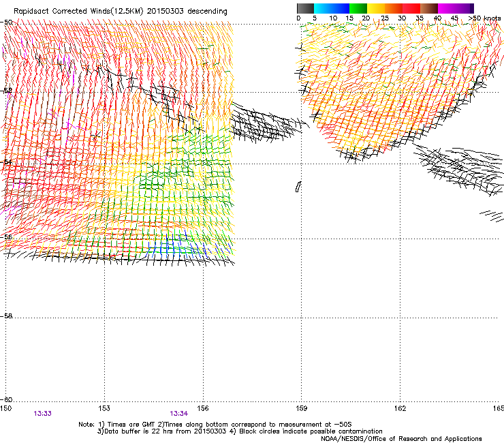The height and width of the screenshot is (443, 504).
Task: Click the small island outline near 159E
Action: 298,187
